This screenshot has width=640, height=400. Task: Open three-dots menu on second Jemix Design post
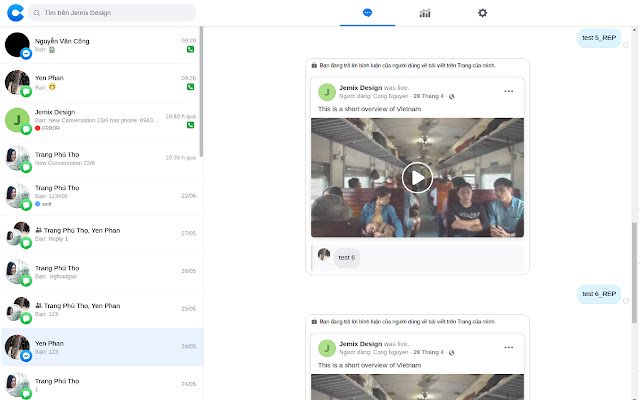pyautogui.click(x=509, y=348)
